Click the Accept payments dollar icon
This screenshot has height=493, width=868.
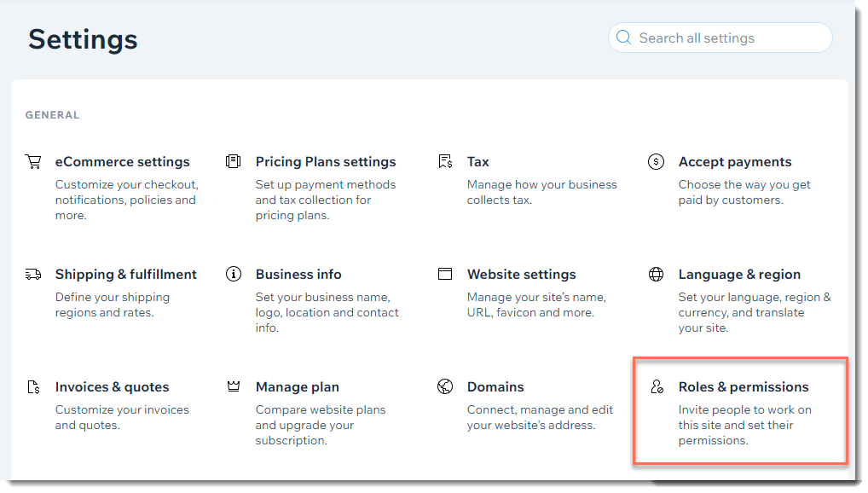click(x=656, y=162)
